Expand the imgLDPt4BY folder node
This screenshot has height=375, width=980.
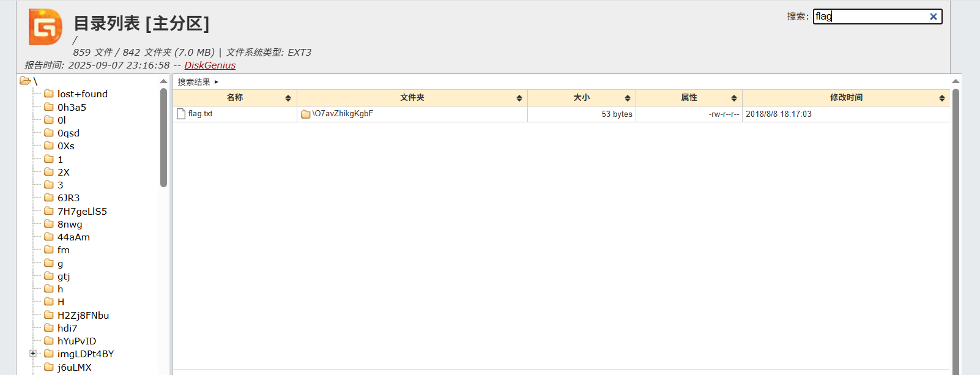32,353
